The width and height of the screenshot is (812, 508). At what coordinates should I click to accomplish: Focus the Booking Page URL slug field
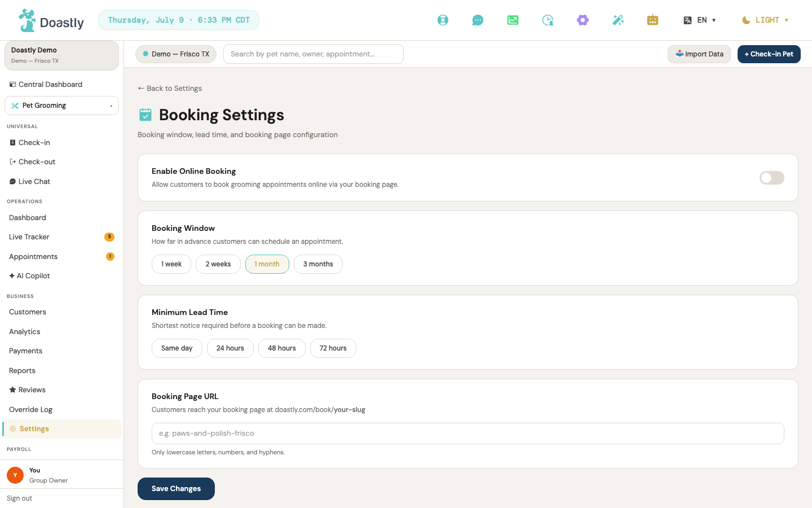[x=468, y=433]
